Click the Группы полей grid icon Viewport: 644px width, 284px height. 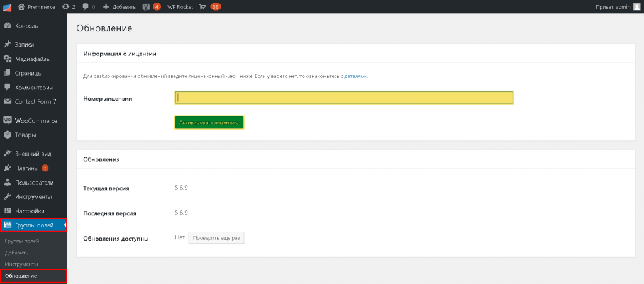pyautogui.click(x=7, y=225)
